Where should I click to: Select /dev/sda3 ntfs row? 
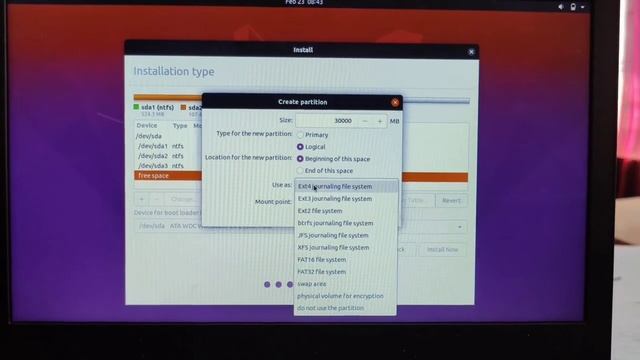[161, 166]
